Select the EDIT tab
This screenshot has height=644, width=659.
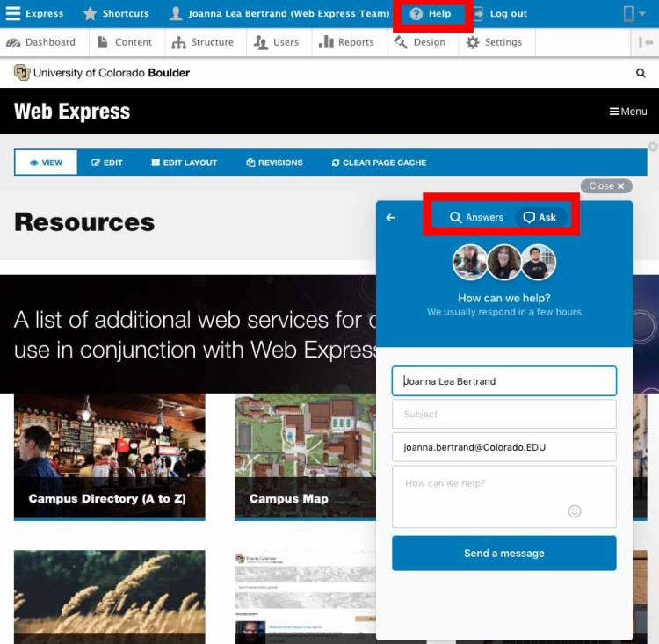[106, 163]
